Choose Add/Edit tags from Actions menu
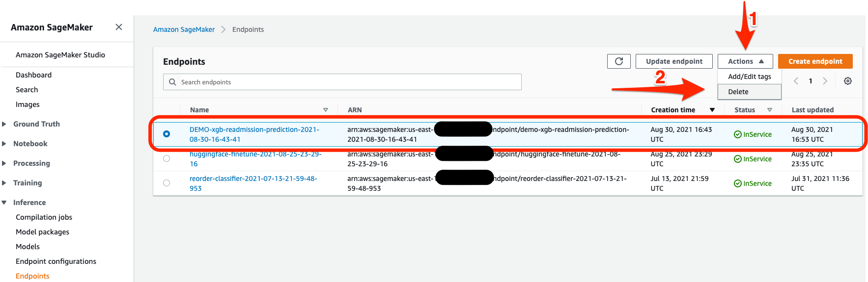 tap(749, 77)
